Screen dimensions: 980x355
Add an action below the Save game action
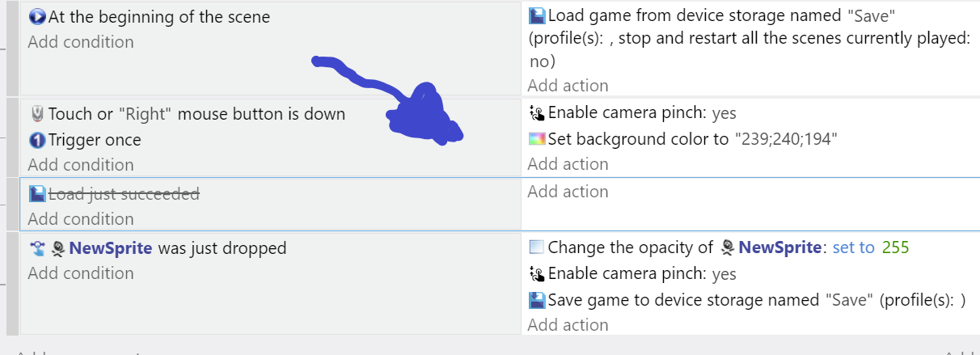568,325
